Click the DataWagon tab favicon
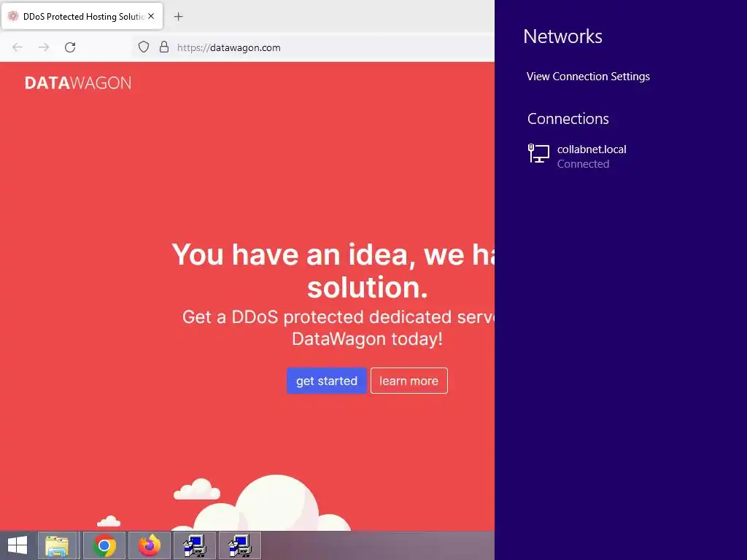This screenshot has height=560, width=747. pyautogui.click(x=13, y=16)
